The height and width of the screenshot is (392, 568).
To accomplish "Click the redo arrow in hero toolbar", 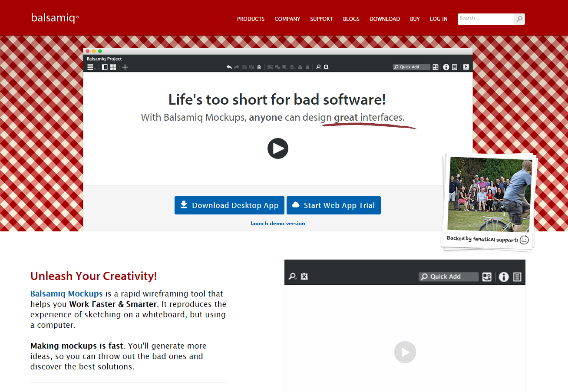I will 237,67.
